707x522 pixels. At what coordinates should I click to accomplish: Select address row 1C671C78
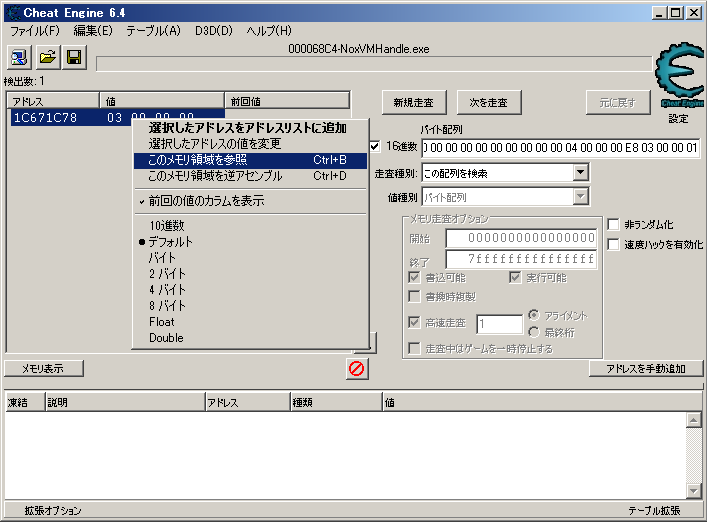(x=117, y=118)
